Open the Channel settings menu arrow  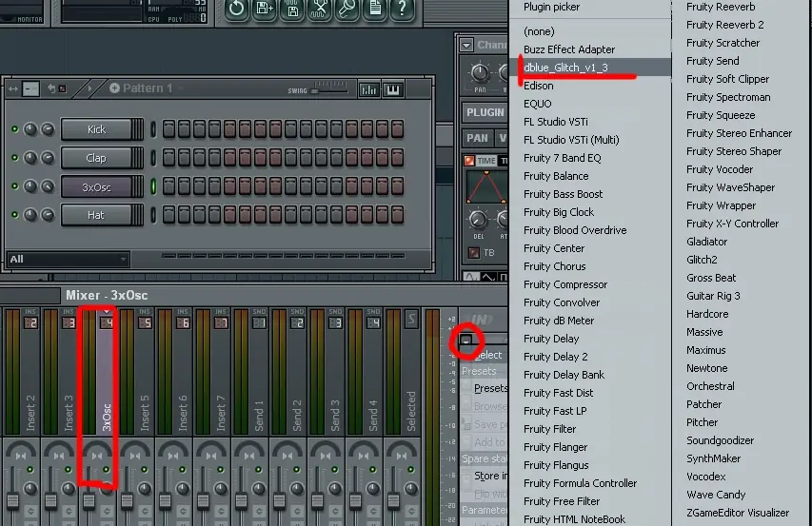[466, 45]
